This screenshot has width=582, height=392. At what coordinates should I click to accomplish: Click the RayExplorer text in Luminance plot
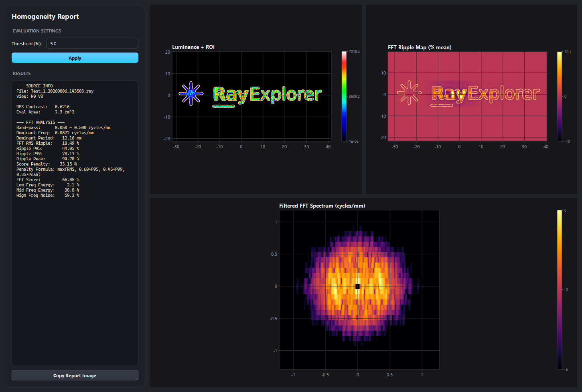267,95
